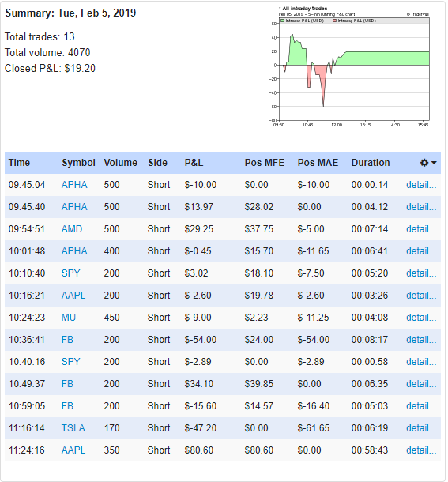View detail for 10:59:05 FB trade
This screenshot has width=448, height=482.
(421, 406)
